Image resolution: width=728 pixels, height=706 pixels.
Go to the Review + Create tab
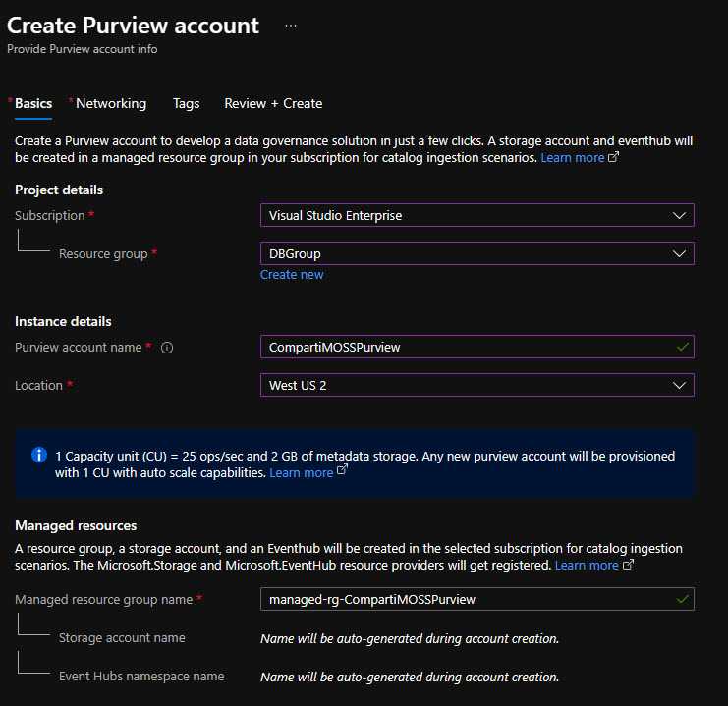point(273,103)
